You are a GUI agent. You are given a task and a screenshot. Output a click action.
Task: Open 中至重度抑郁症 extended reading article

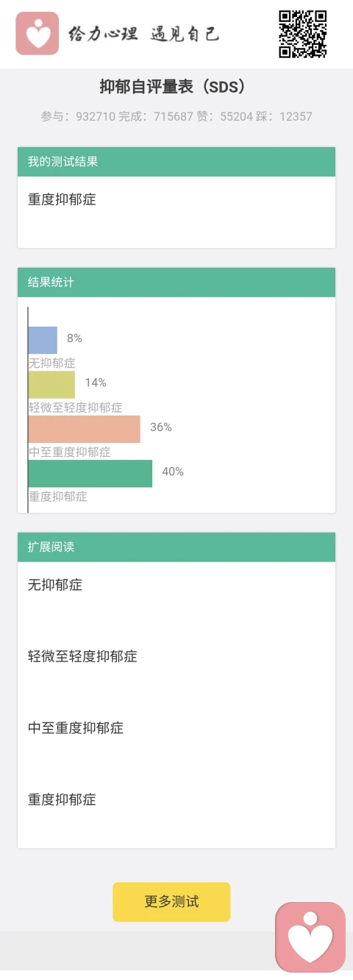pyautogui.click(x=76, y=728)
